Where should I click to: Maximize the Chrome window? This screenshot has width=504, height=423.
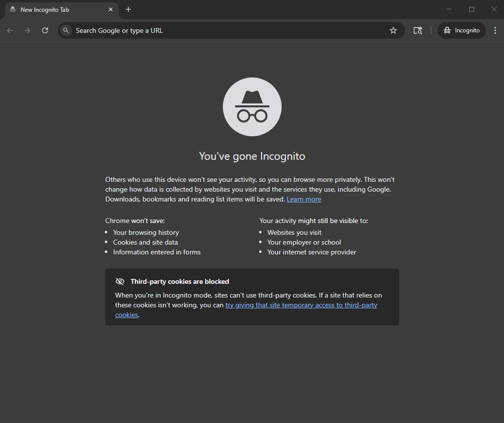click(x=472, y=9)
